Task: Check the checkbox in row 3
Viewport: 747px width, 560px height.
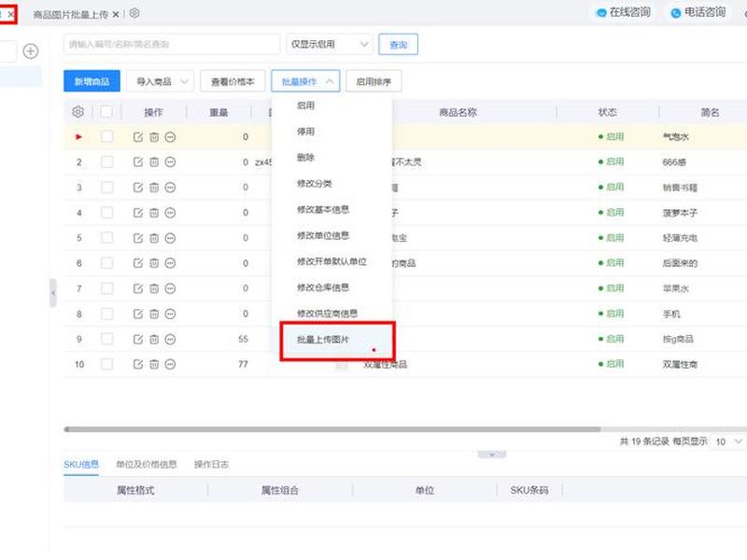Action: point(106,188)
